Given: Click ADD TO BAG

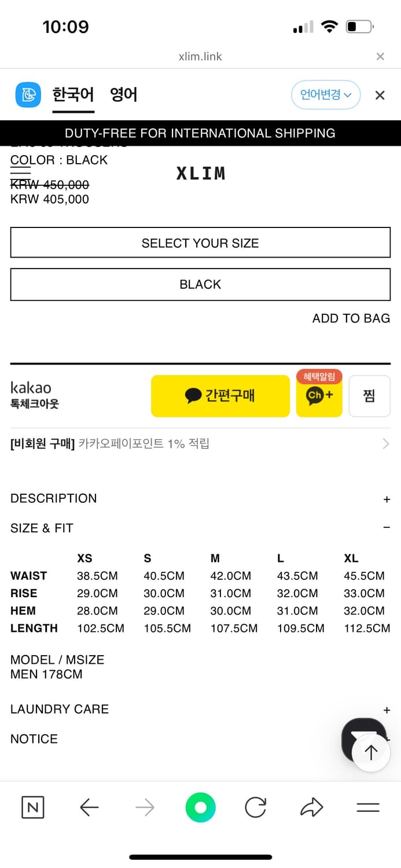Looking at the screenshot, I should [x=351, y=318].
